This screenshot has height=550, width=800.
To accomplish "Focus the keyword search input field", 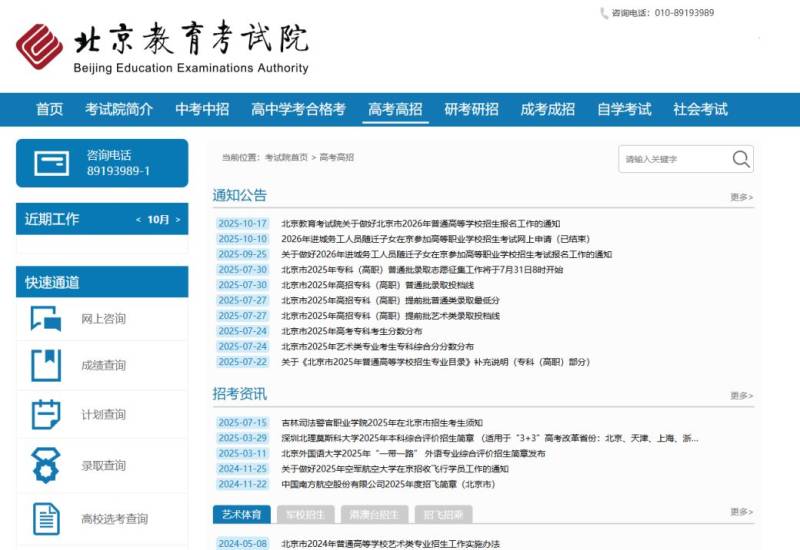I will coord(672,159).
